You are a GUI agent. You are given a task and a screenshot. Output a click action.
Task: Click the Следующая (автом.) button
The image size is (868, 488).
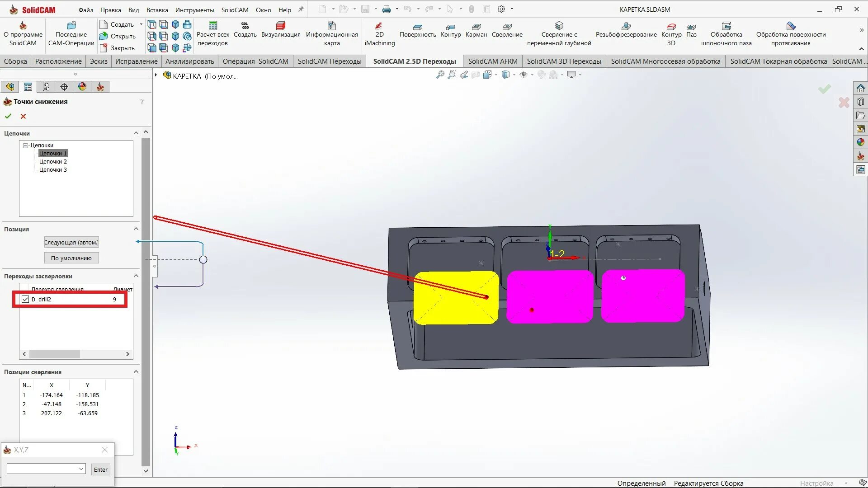71,242
